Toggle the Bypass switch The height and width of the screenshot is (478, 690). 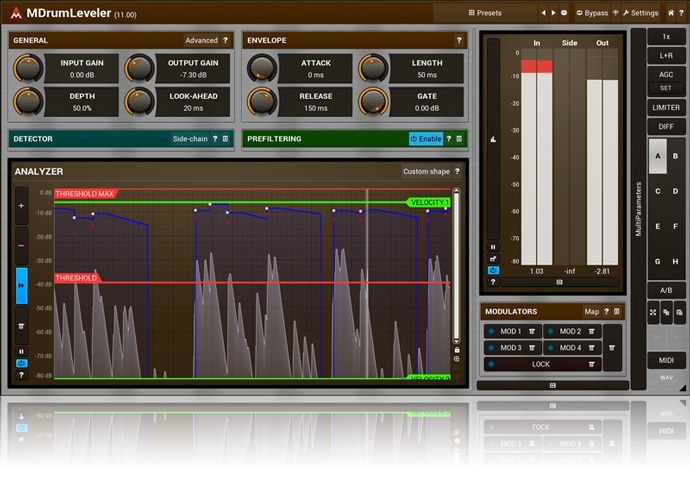pyautogui.click(x=591, y=13)
